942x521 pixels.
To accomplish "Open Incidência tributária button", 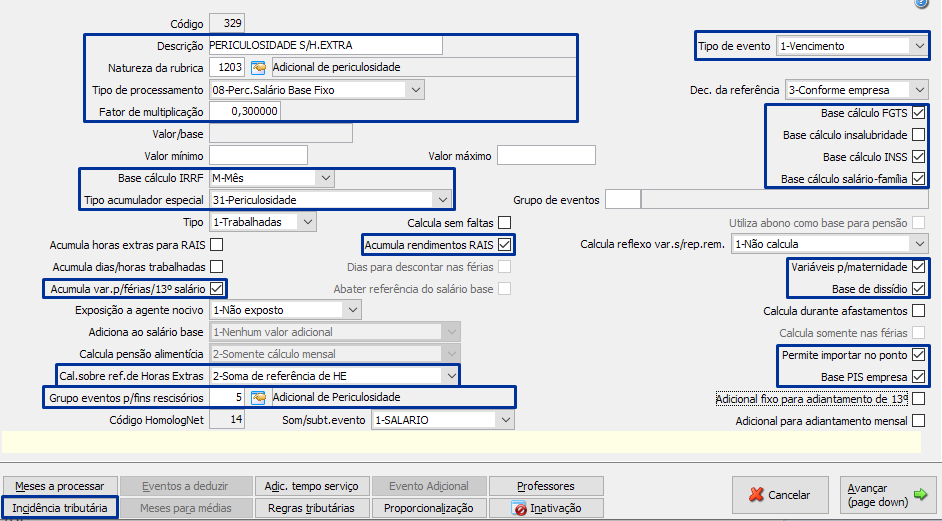I will coord(59,508).
